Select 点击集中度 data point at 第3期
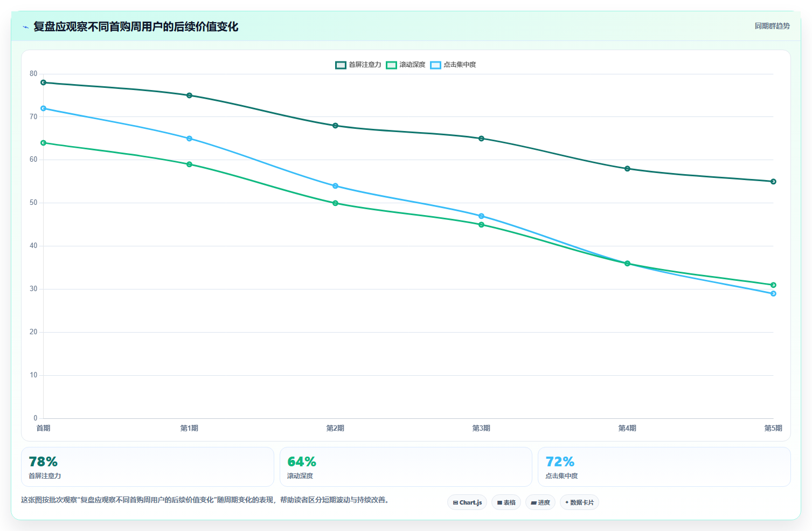Screen dimensions: 812x531 481,216
